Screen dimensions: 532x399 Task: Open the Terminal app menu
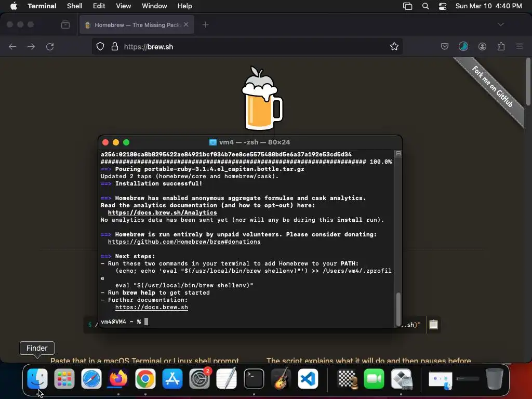tap(42, 6)
